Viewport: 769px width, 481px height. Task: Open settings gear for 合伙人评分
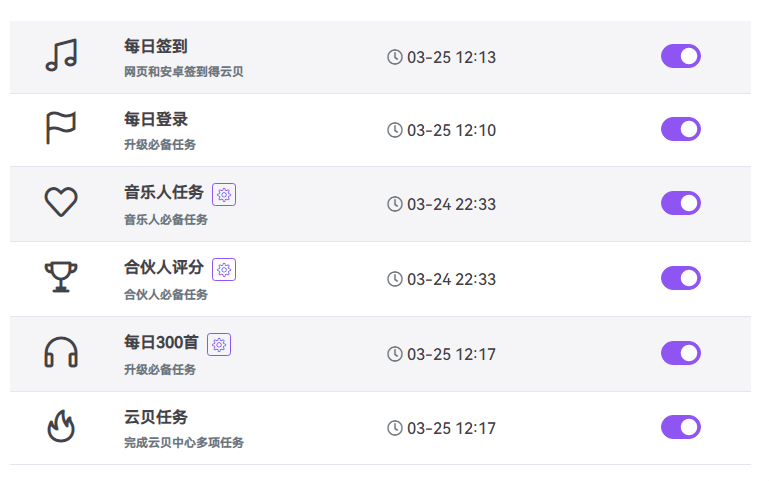[224, 269]
